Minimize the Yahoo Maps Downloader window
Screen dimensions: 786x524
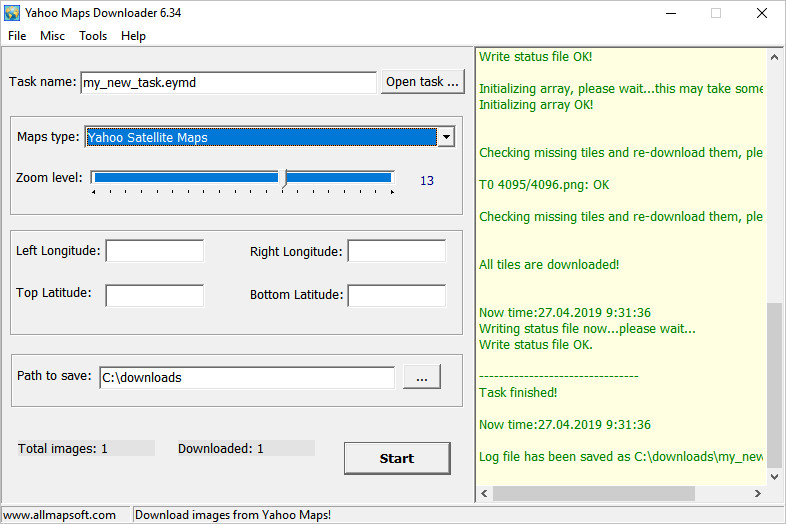point(671,14)
